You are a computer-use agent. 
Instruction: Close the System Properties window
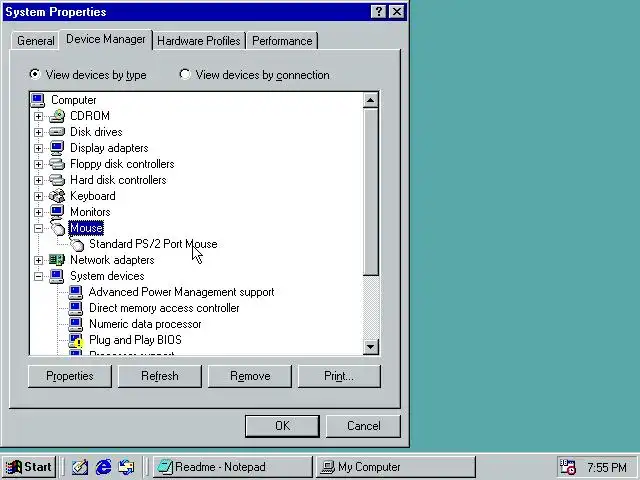pos(397,11)
